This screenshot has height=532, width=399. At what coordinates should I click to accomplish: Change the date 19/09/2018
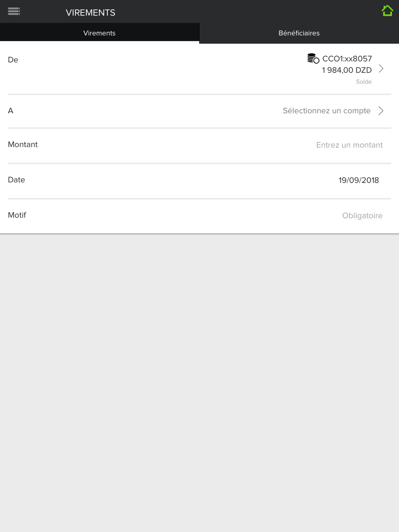tap(359, 180)
